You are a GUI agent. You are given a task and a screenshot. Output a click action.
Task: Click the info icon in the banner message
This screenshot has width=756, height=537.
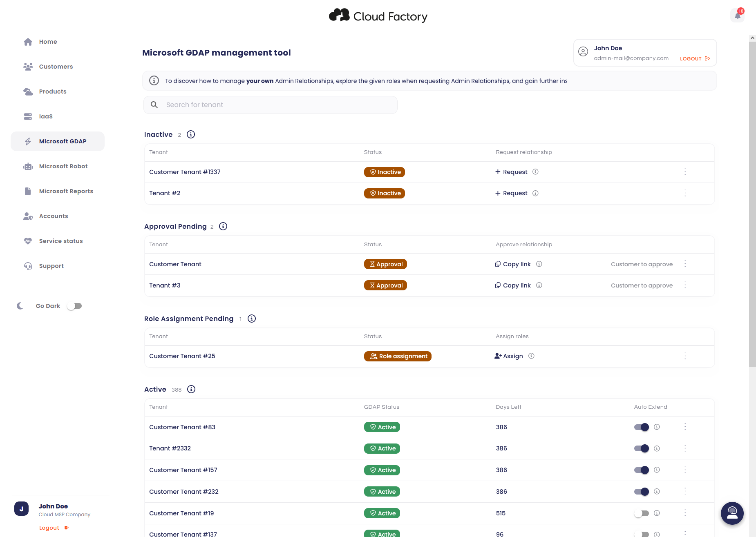pos(154,80)
